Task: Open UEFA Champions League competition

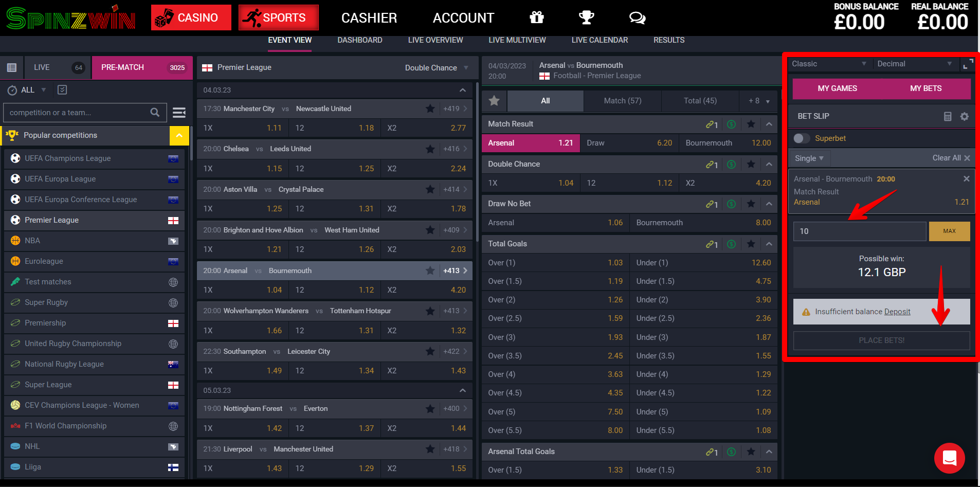Action: [x=94, y=158]
